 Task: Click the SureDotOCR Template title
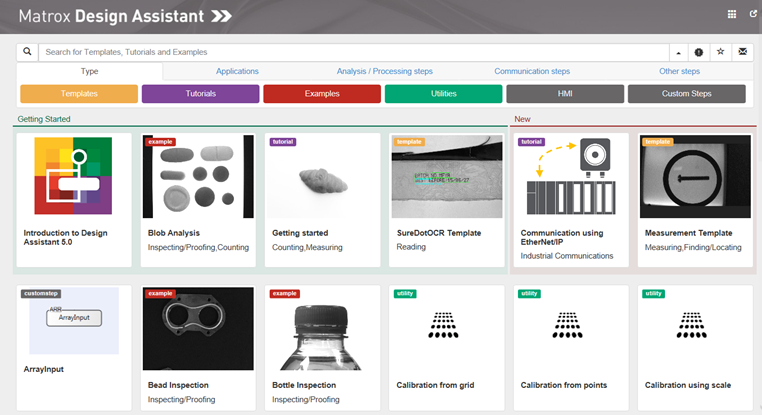click(x=439, y=233)
